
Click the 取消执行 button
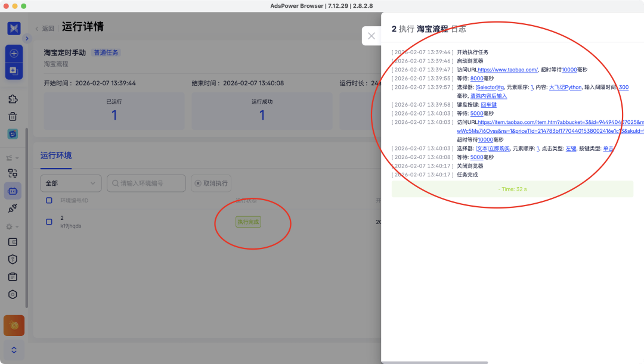pos(211,183)
